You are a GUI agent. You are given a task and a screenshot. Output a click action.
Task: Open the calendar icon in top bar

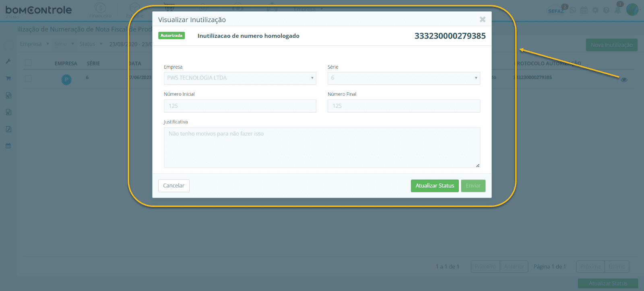click(x=584, y=10)
